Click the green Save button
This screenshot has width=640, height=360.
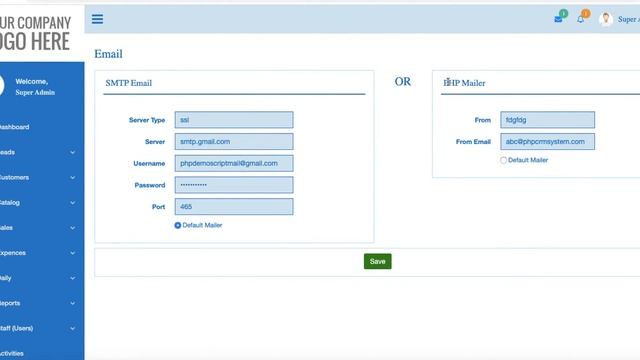[x=378, y=262]
